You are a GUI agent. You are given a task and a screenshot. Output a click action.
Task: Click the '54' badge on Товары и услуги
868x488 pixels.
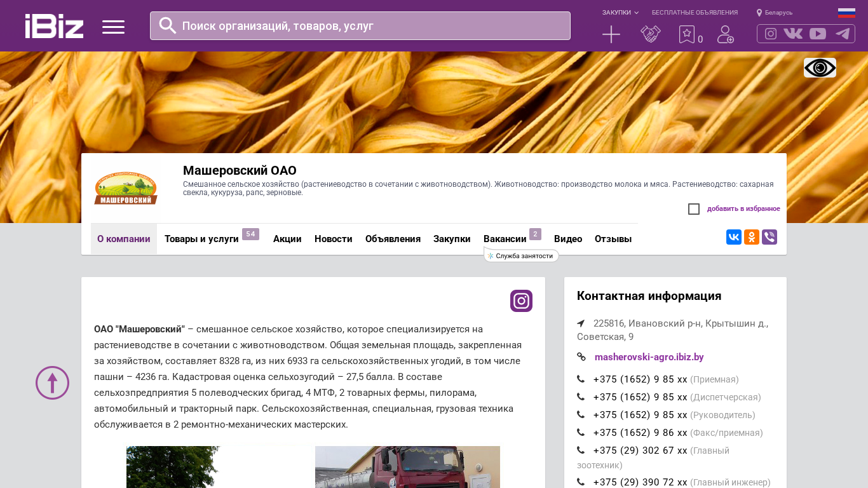[250, 234]
